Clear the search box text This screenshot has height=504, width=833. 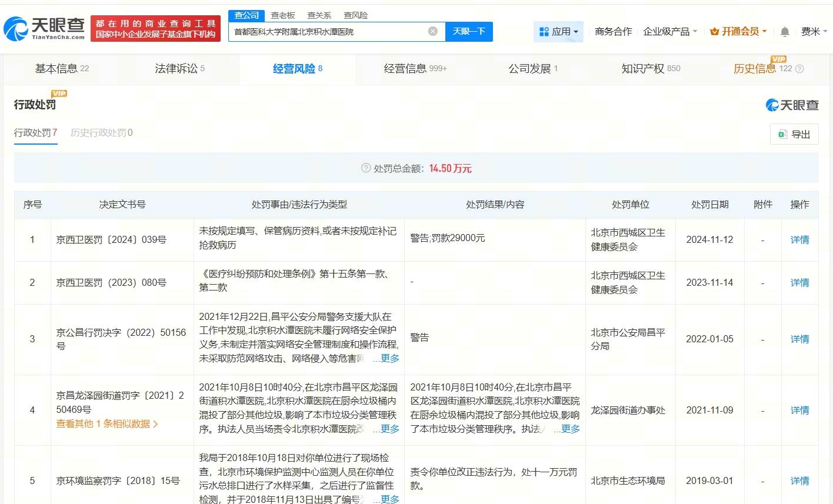point(433,31)
